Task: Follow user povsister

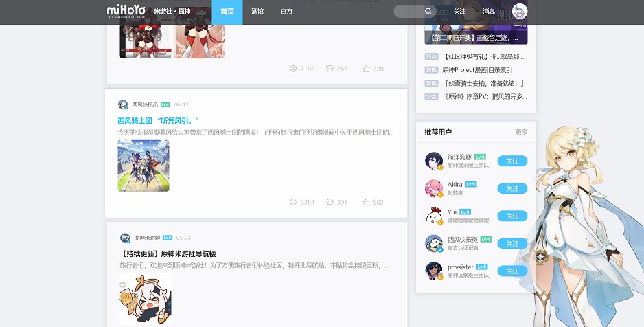Action: coord(512,271)
